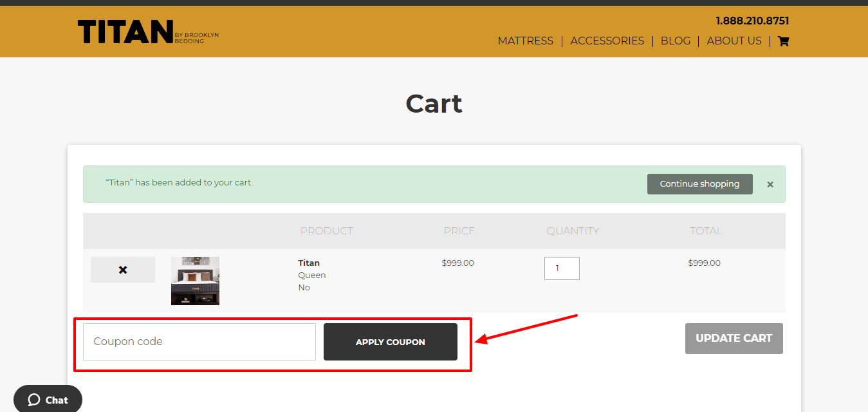Click the TOTAL column header
This screenshot has width=868, height=412.
[x=706, y=230]
